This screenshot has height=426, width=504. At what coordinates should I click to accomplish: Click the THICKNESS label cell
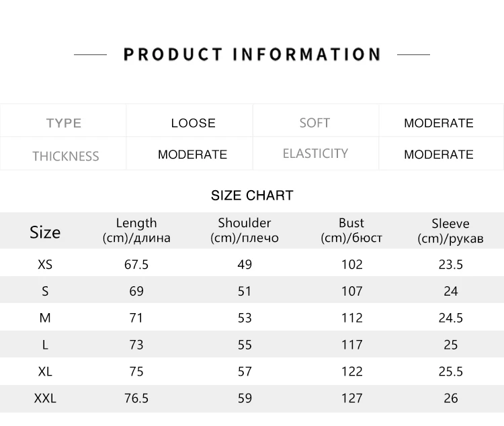pos(65,156)
